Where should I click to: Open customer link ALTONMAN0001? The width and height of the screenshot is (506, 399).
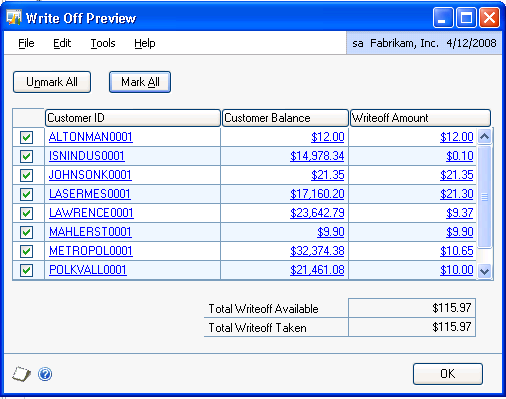click(x=91, y=137)
